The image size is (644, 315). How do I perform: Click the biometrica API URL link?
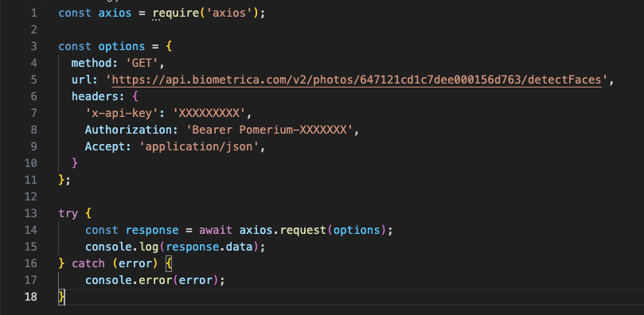coord(357,80)
